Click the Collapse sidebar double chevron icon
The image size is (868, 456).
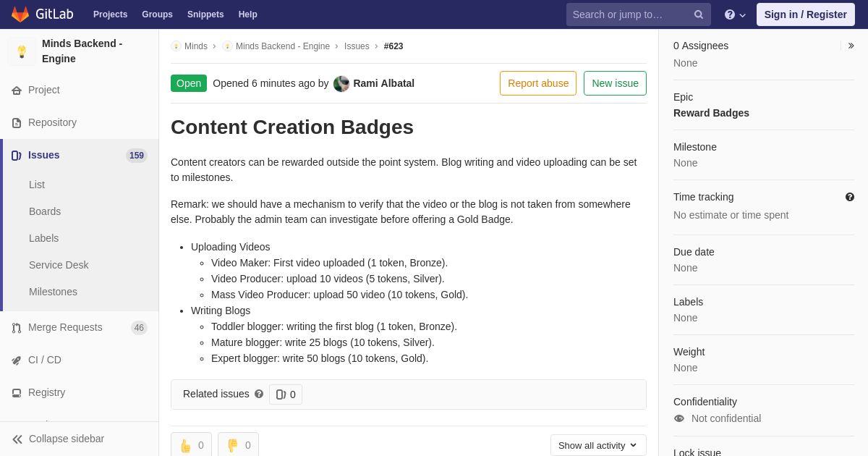(17, 439)
